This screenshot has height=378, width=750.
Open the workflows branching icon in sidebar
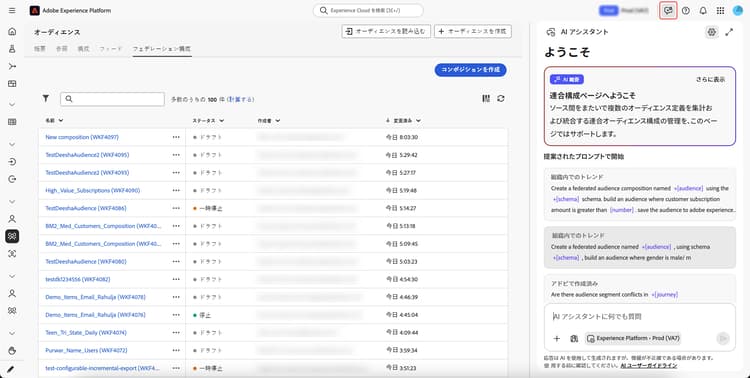click(x=12, y=66)
